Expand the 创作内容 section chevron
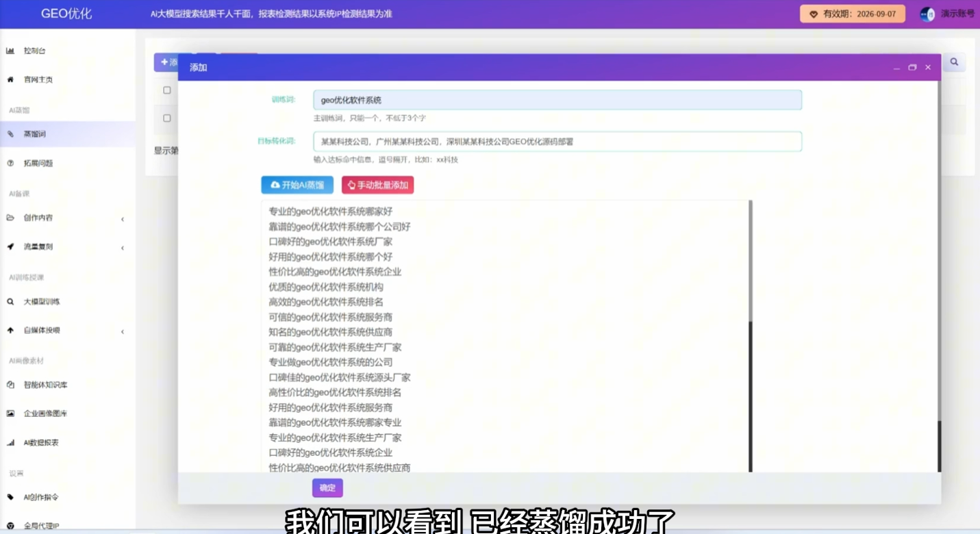980x534 pixels. [122, 219]
